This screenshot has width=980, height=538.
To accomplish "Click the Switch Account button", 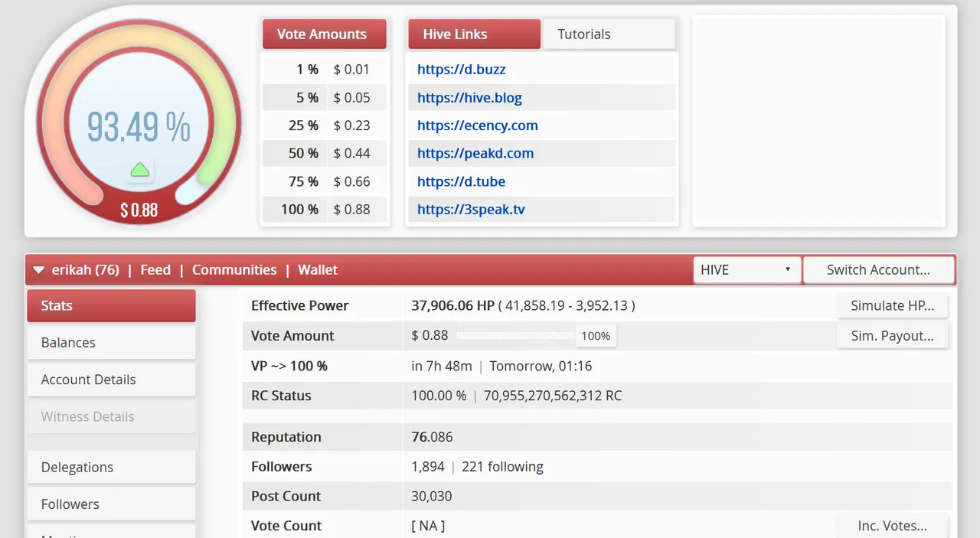I will click(878, 270).
